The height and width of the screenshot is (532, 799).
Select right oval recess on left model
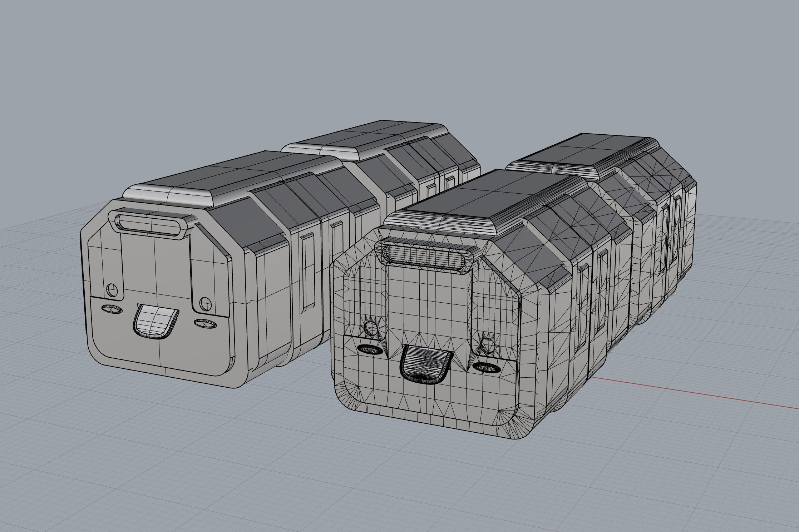click(205, 324)
